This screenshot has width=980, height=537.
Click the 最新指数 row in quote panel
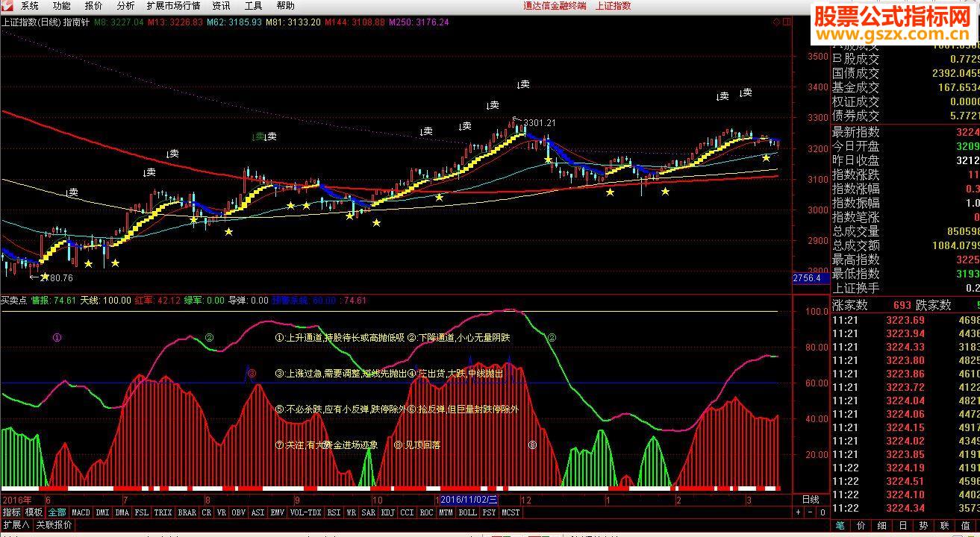(905, 132)
